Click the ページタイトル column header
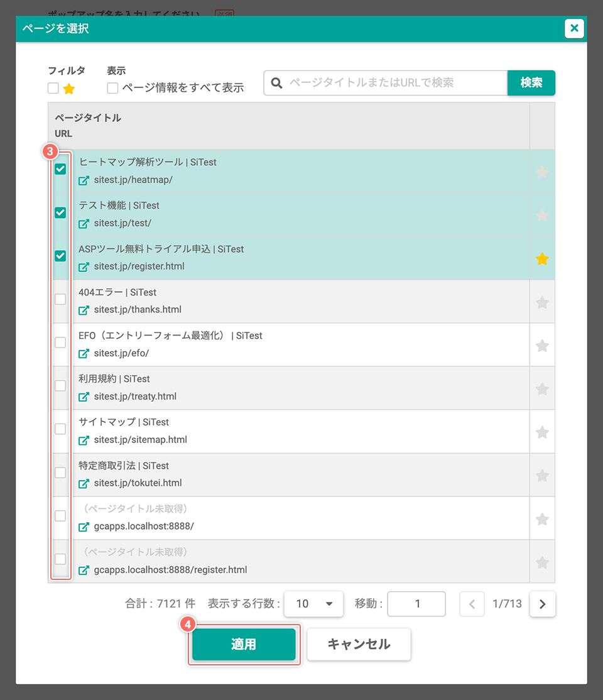 [x=88, y=118]
